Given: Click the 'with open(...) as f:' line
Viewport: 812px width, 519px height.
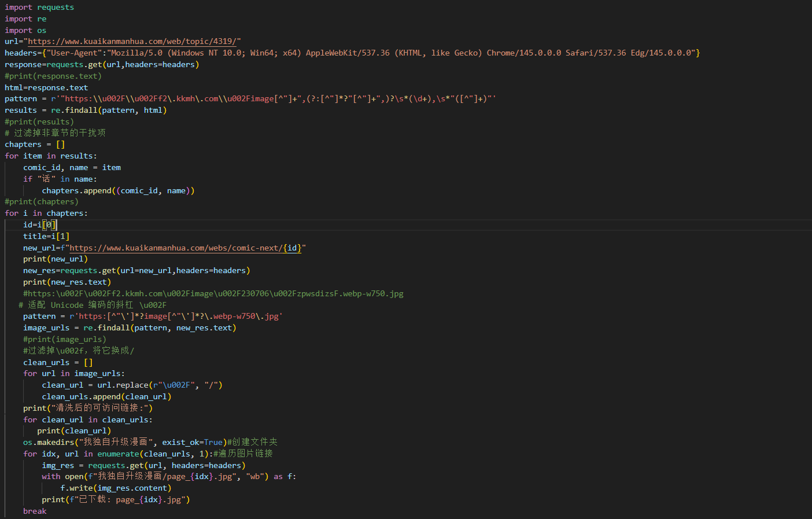Looking at the screenshot, I should [x=169, y=477].
